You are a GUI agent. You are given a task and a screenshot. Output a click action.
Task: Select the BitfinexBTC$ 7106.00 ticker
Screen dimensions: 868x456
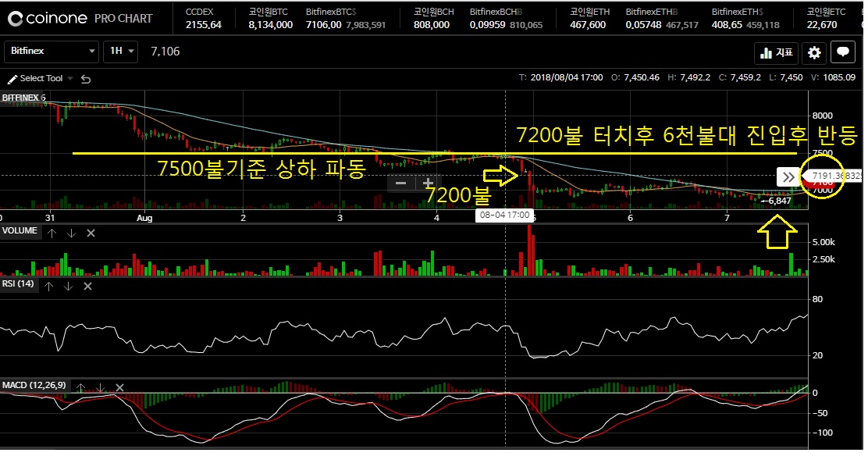346,18
